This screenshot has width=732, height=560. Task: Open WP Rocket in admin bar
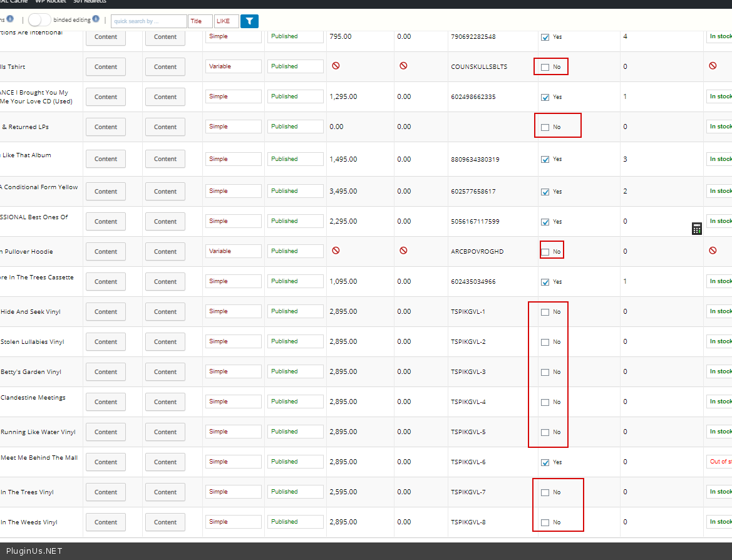click(x=51, y=2)
